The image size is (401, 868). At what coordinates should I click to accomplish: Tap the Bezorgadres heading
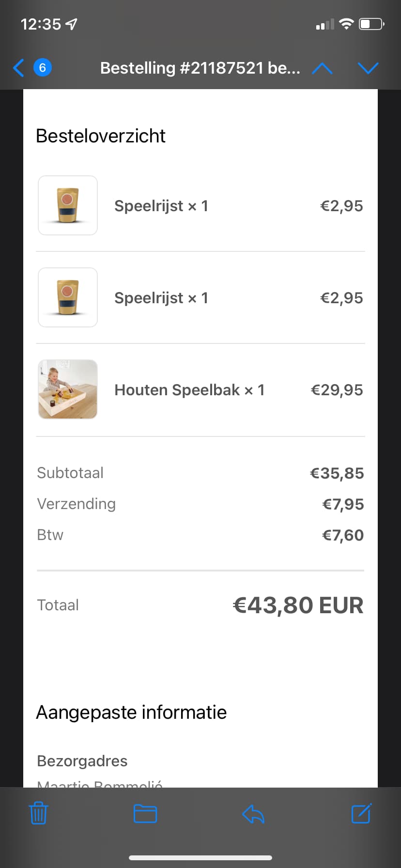point(82,761)
